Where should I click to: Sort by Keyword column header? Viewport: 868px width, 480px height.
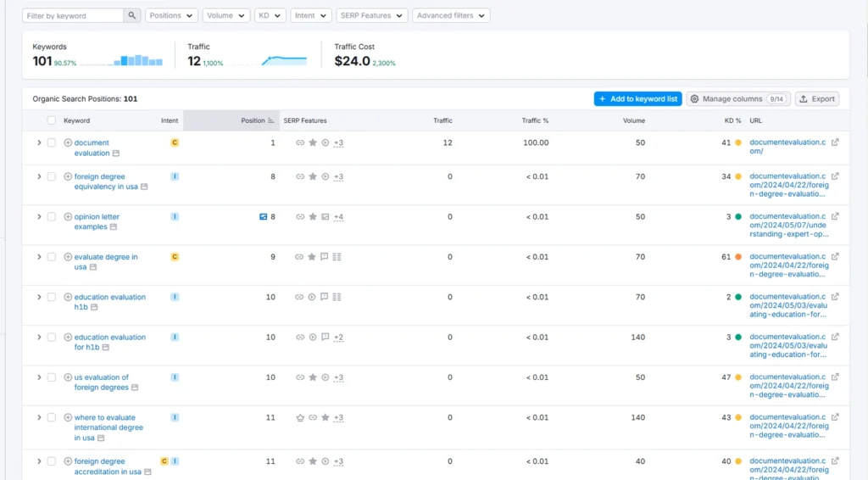click(x=76, y=120)
